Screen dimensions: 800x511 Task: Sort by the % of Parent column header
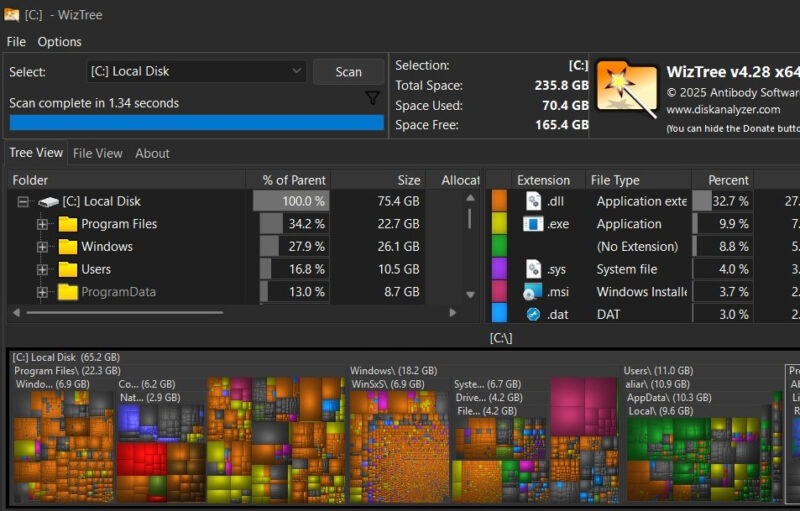point(289,180)
